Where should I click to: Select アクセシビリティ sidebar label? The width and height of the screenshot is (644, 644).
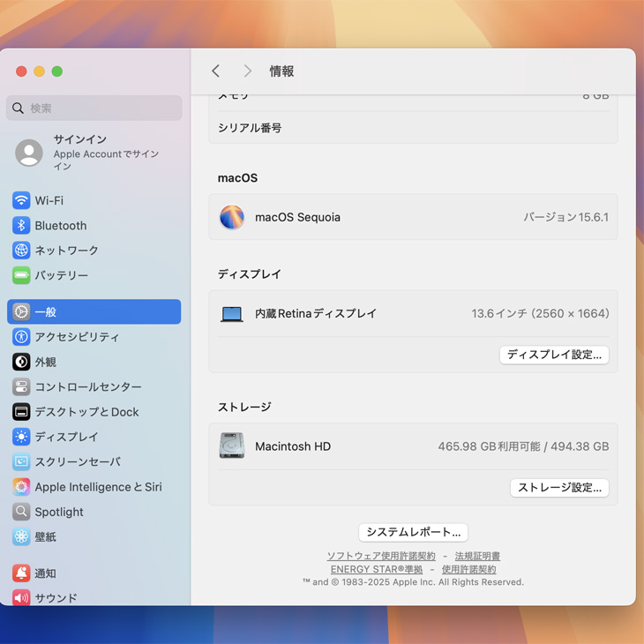tap(77, 337)
